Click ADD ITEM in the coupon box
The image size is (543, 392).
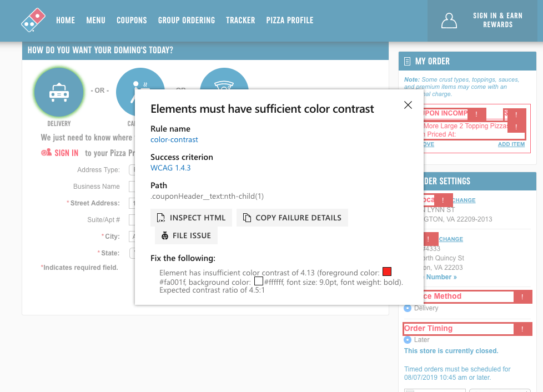[x=511, y=144]
